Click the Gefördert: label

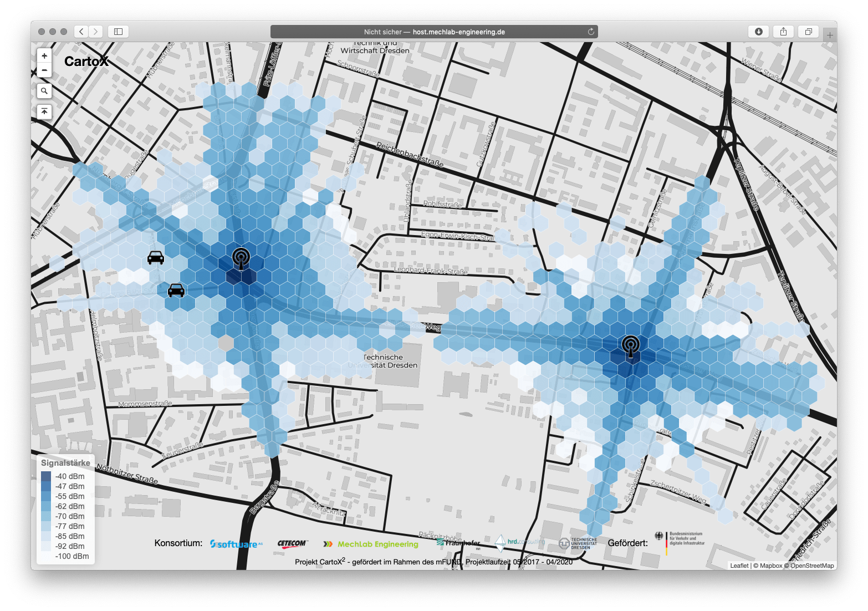(x=628, y=543)
